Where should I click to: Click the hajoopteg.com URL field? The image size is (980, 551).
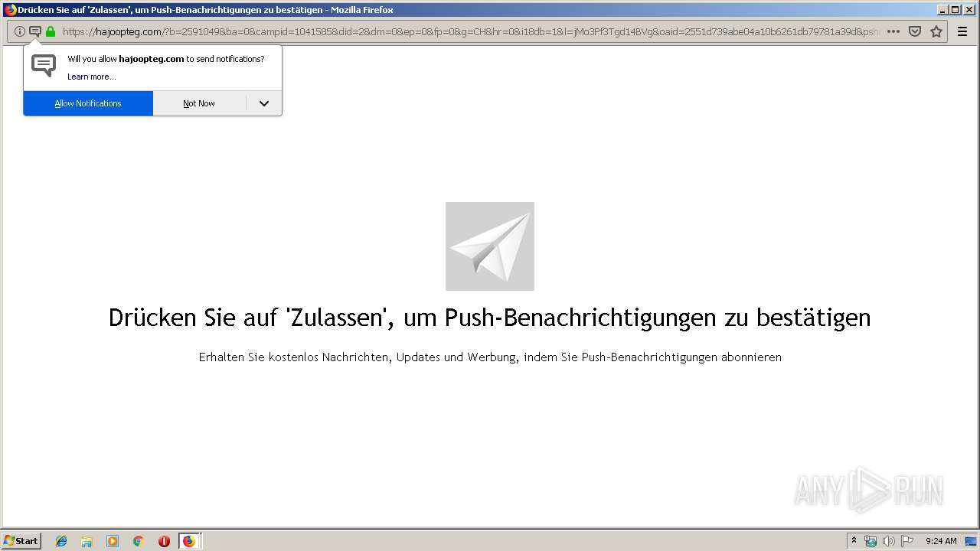pyautogui.click(x=471, y=31)
